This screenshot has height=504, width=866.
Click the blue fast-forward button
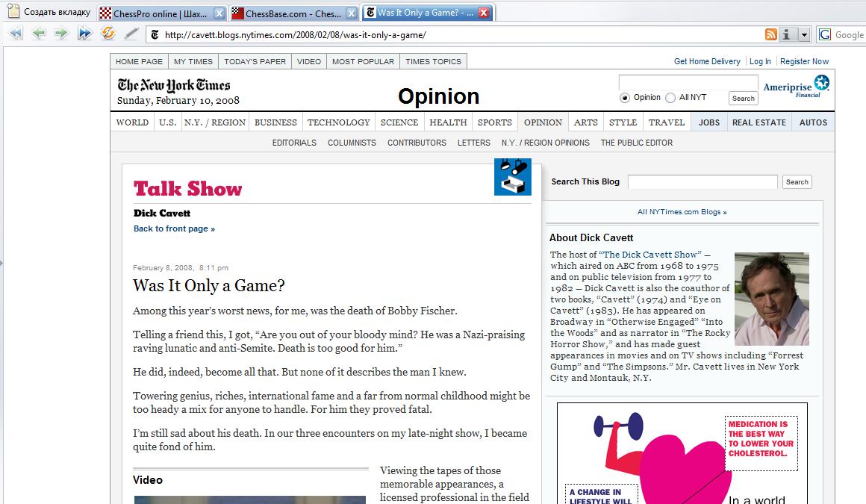84,34
